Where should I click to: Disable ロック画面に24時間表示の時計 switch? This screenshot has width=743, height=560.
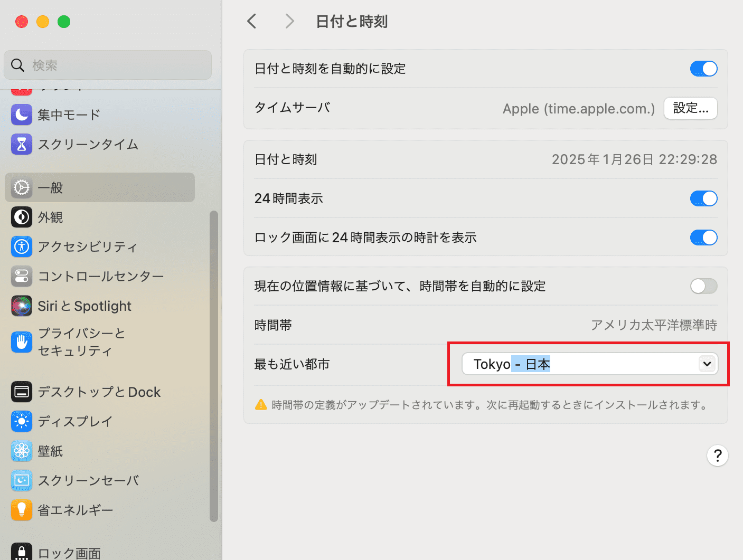(x=703, y=238)
